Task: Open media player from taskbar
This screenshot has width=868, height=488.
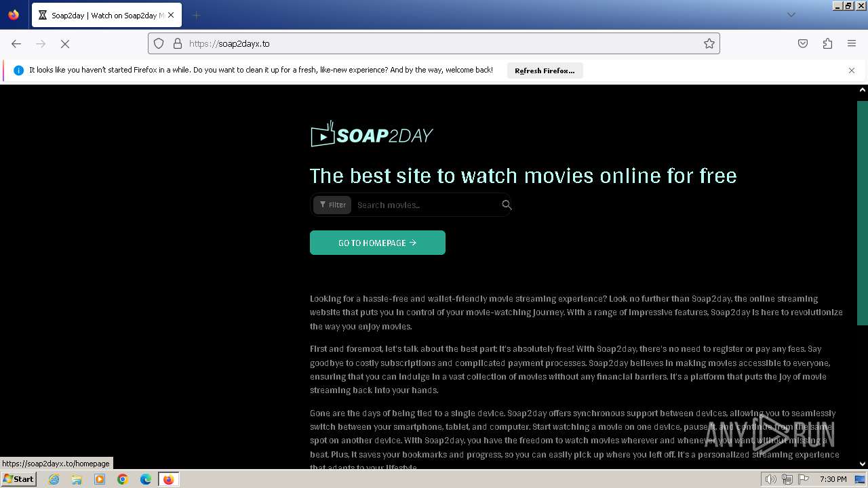Action: click(100, 479)
